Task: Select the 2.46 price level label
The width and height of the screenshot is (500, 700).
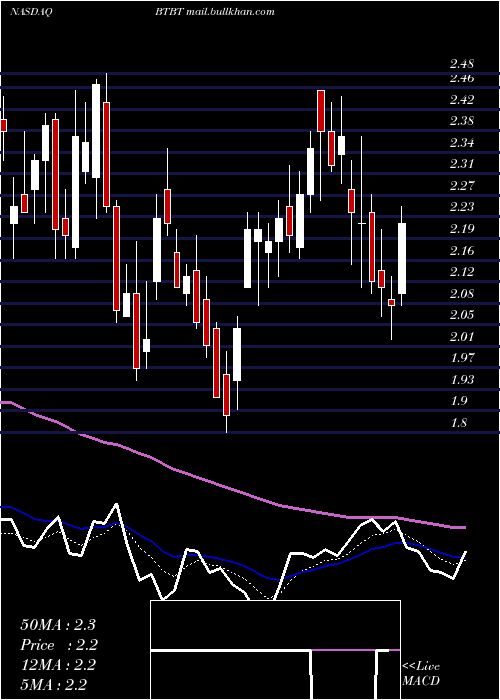Action: (461, 79)
